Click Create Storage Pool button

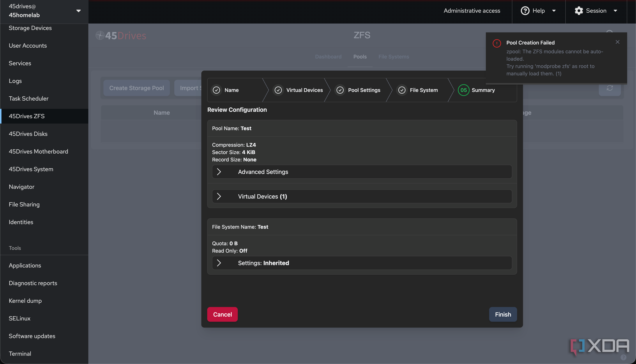[x=136, y=88]
